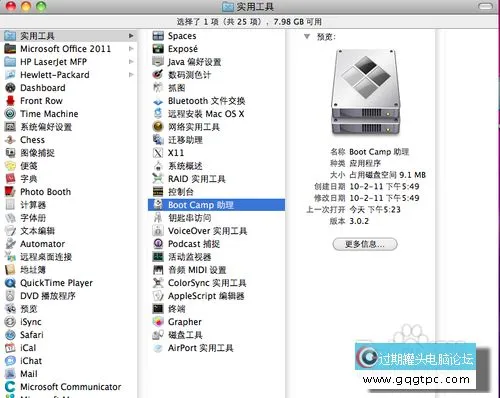The width and height of the screenshot is (500, 398).
Task: Click the toolbar toggle pill in title bar
Action: [485, 6]
